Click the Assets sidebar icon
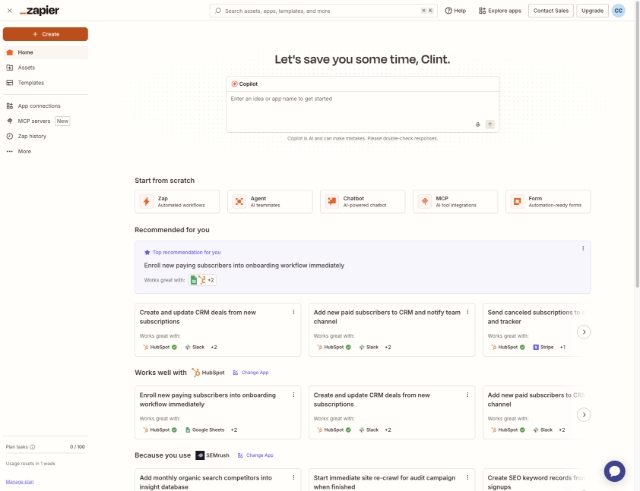Screen dimensions: 640x491 10,67
